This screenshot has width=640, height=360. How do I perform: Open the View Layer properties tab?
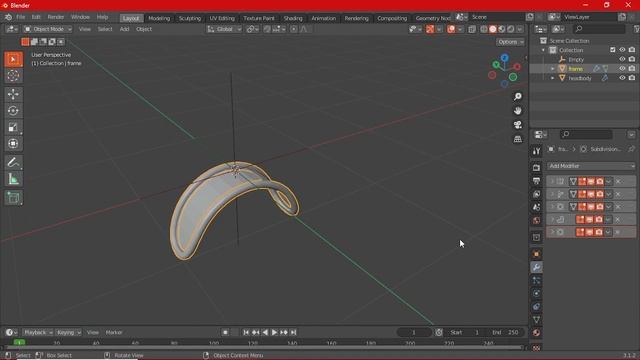536,194
